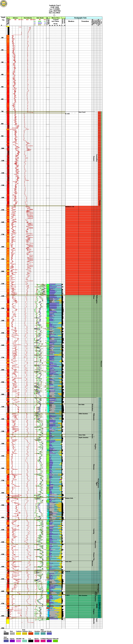Click the 3000 depth tick label
The width and height of the screenshot is (133, 644).
[x=2, y=395]
